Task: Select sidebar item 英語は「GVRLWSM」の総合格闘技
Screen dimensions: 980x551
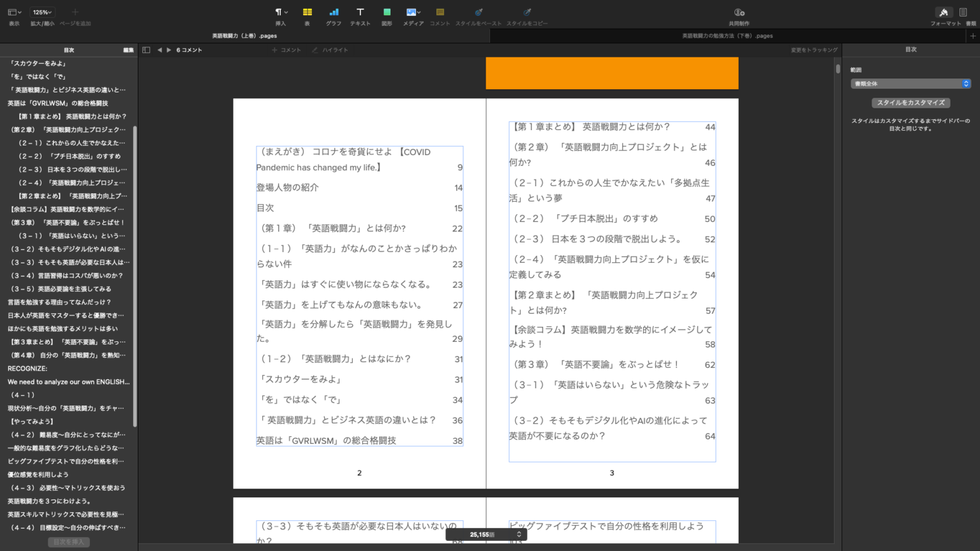Action: (x=58, y=103)
